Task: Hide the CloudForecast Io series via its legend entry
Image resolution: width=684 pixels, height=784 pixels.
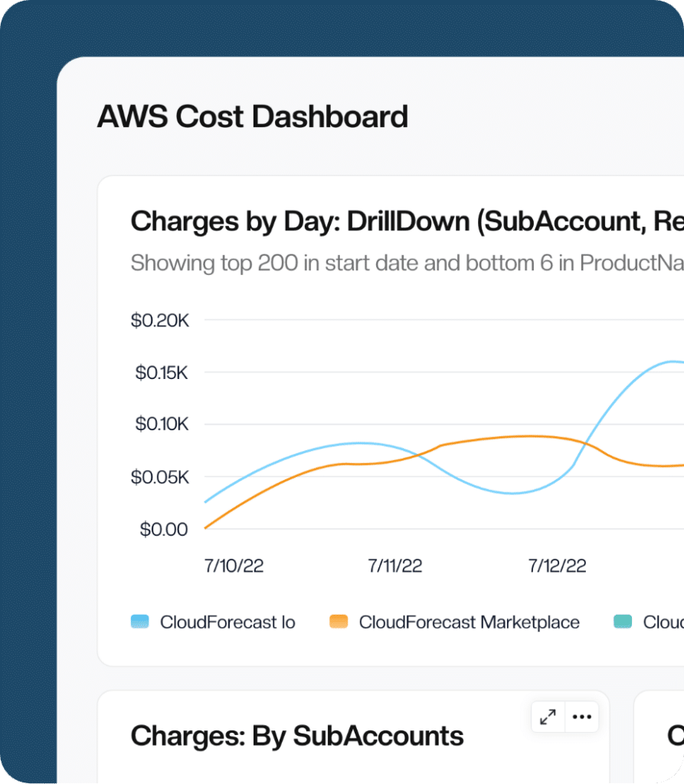Action: [x=227, y=622]
